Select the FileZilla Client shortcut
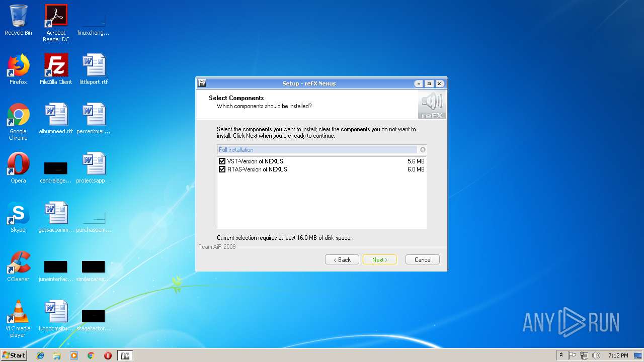 56,70
